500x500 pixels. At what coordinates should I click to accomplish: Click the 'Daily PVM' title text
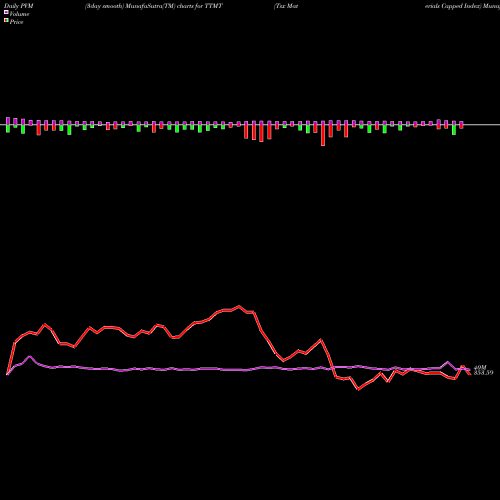pyautogui.click(x=19, y=6)
